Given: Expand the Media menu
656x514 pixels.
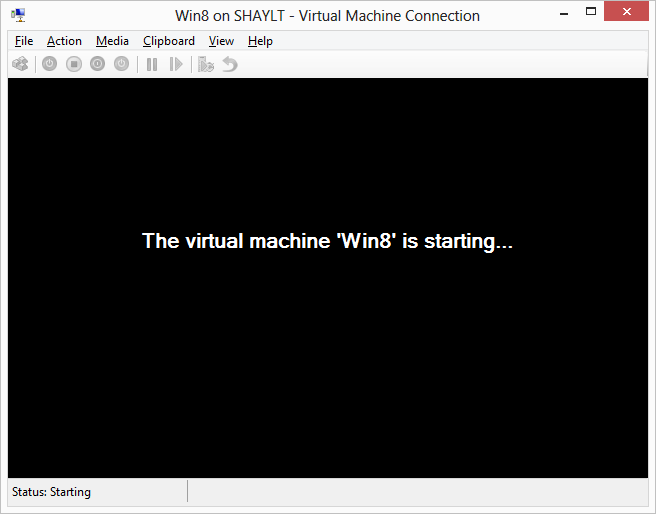Looking at the screenshot, I should (x=112, y=41).
